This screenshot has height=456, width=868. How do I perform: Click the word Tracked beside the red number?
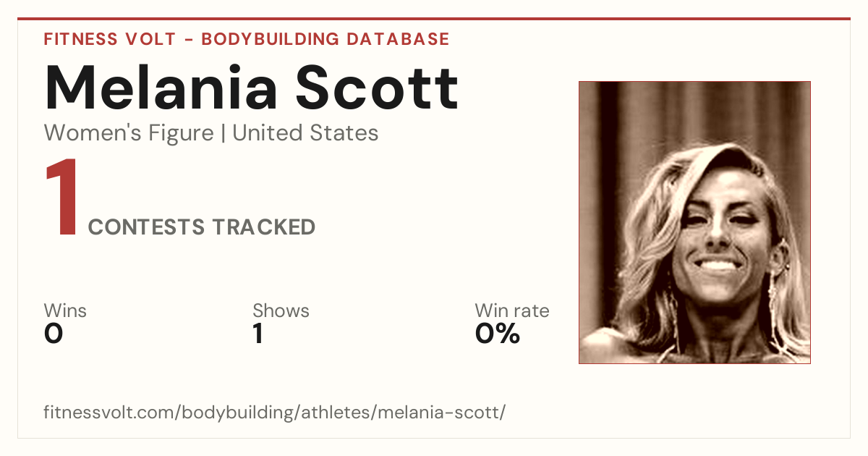tap(263, 227)
